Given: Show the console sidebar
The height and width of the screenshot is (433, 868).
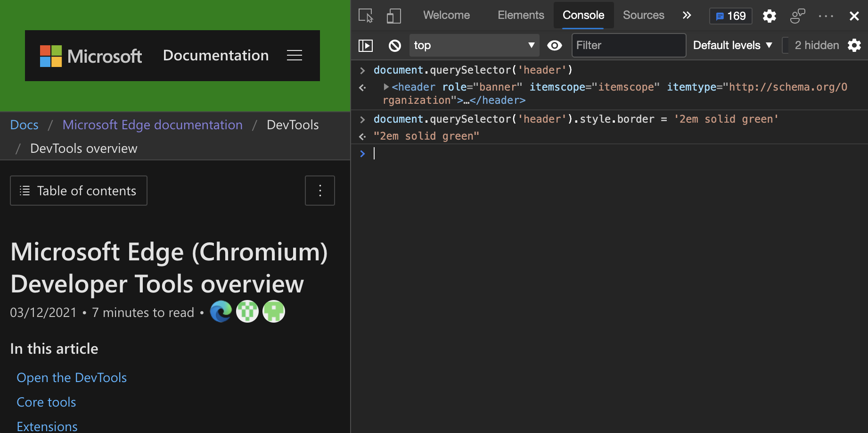Looking at the screenshot, I should pyautogui.click(x=366, y=45).
